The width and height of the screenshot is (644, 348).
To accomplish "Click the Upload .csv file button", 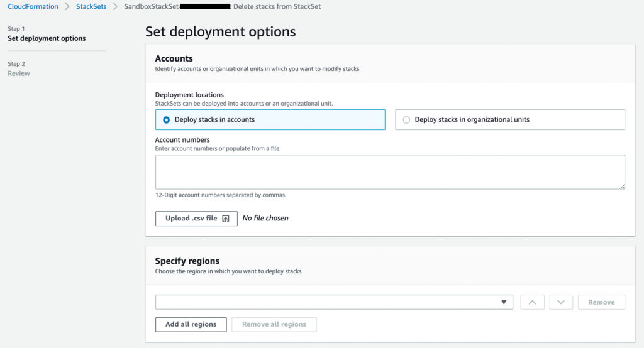I will pos(196,219).
